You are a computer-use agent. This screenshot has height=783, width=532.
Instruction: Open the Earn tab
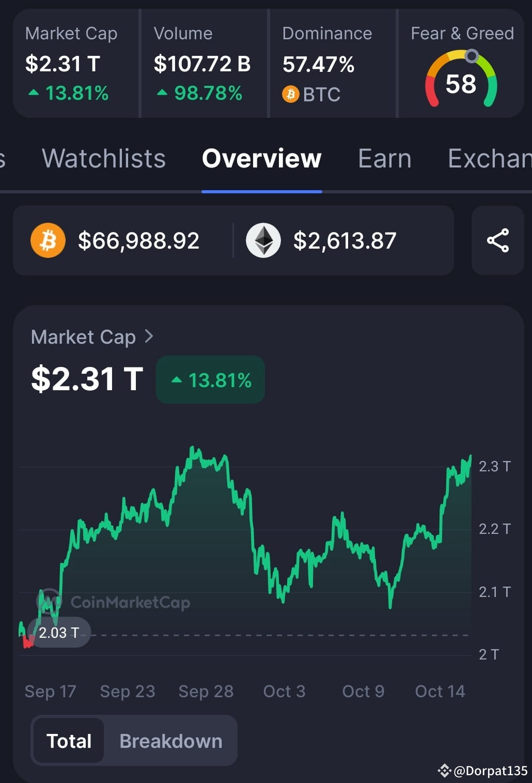(x=384, y=159)
